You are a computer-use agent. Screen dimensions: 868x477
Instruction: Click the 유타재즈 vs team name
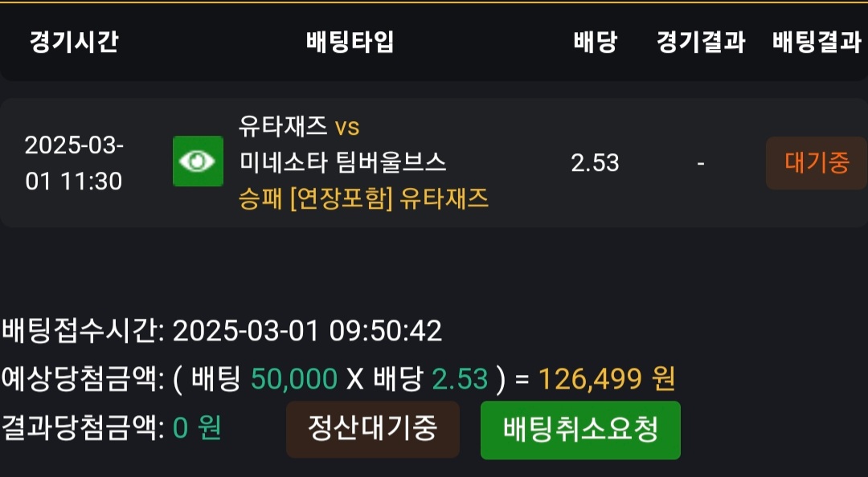(x=299, y=126)
